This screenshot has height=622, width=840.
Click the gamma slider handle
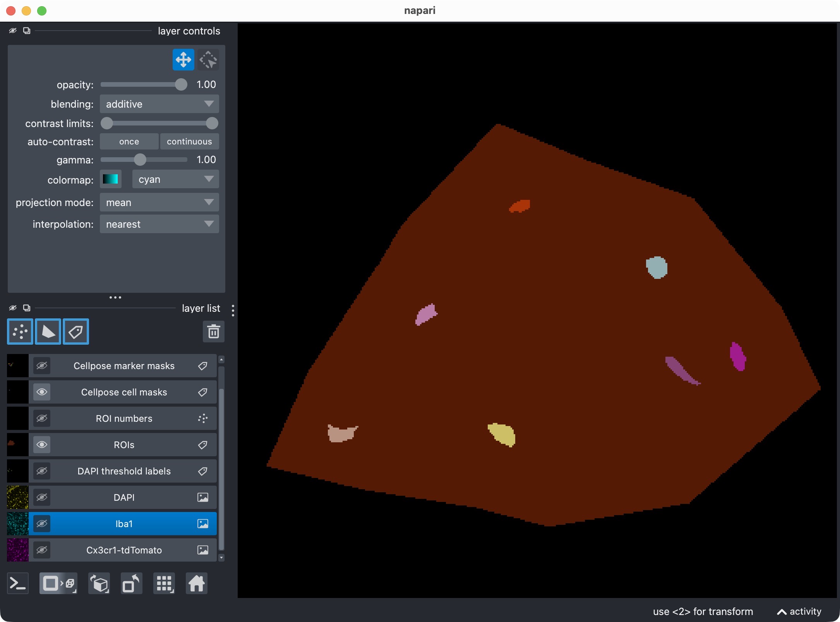(x=140, y=160)
